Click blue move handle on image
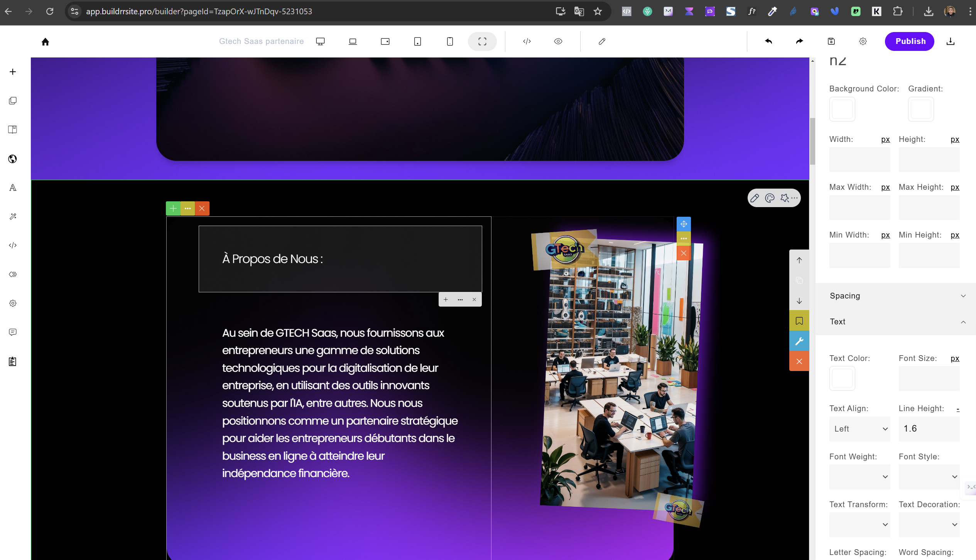The width and height of the screenshot is (976, 560). click(684, 224)
